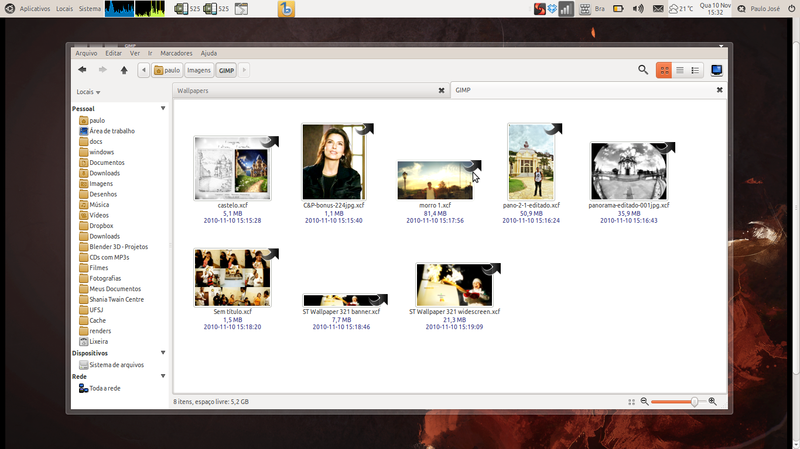Open the Dropbox icon in system tray
This screenshot has width=800, height=449.
pos(551,9)
